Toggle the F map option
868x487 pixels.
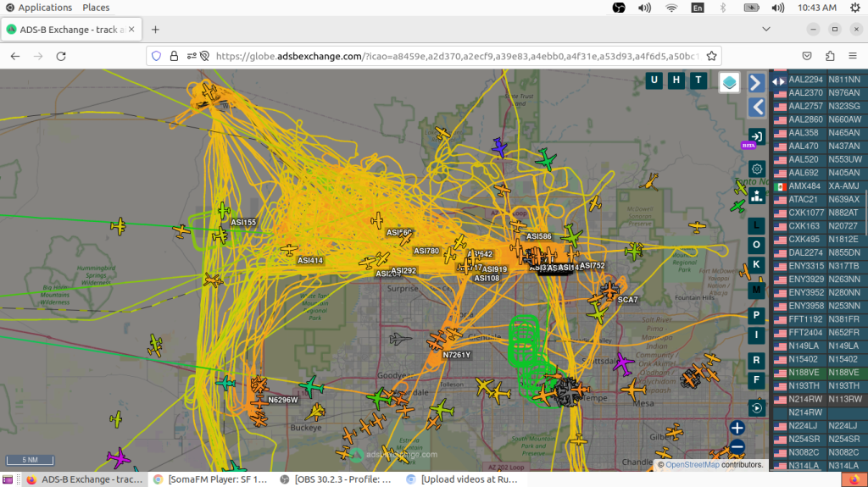(x=756, y=380)
